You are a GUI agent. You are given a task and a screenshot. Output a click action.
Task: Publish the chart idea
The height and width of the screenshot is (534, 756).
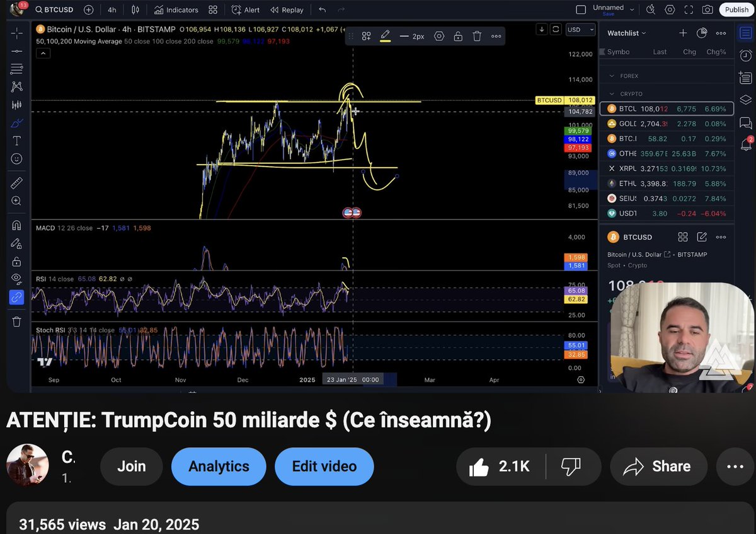coord(736,9)
